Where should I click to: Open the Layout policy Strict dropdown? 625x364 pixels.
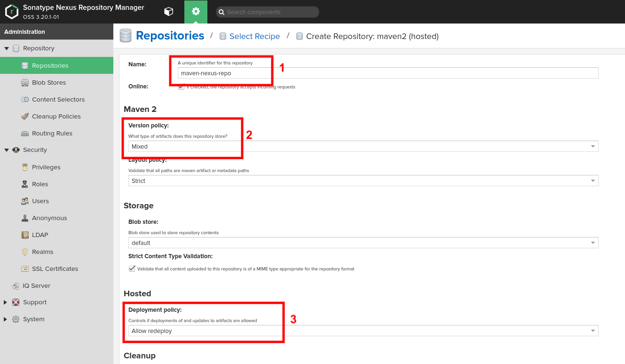click(x=363, y=181)
